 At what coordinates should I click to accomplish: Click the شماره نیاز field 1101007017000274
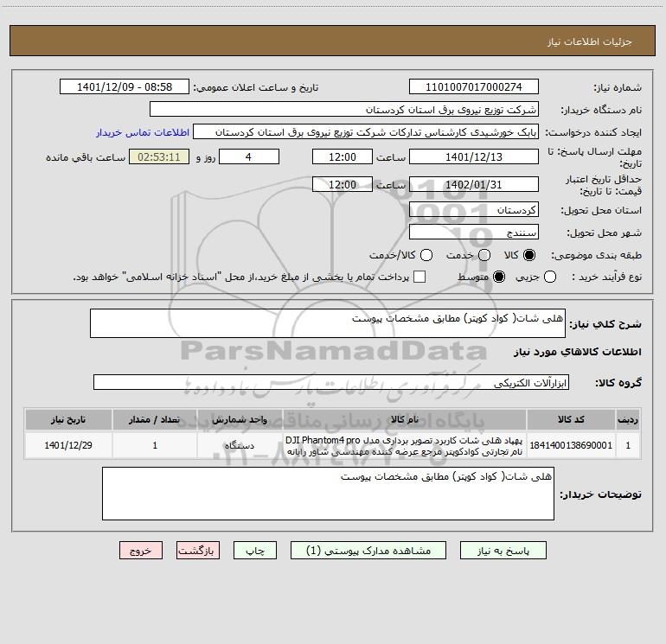474,87
